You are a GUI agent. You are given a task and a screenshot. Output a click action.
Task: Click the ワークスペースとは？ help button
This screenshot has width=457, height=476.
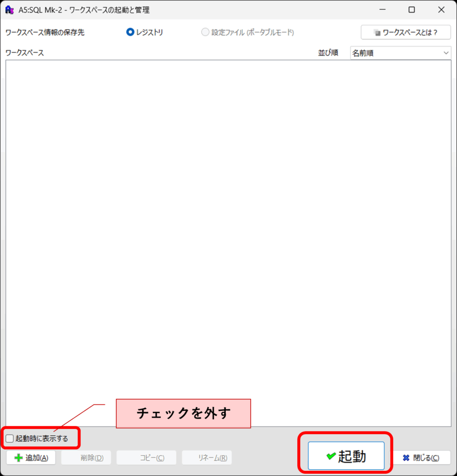[406, 32]
